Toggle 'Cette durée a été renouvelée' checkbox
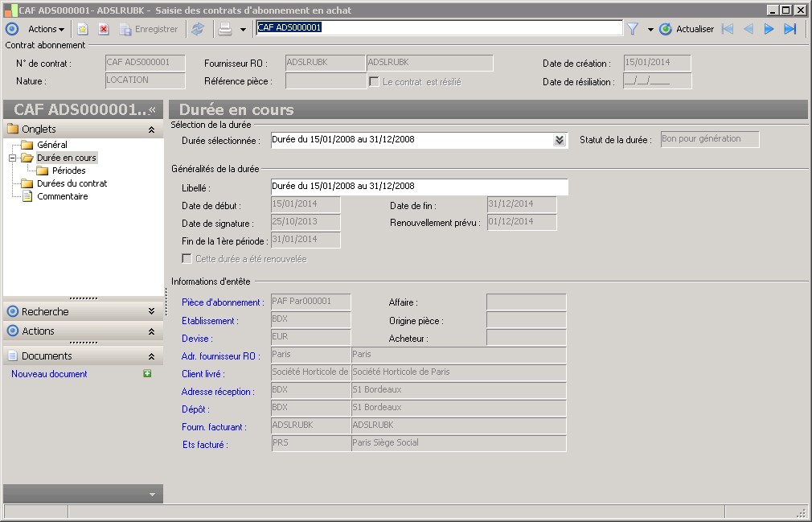812x522 pixels. click(187, 259)
